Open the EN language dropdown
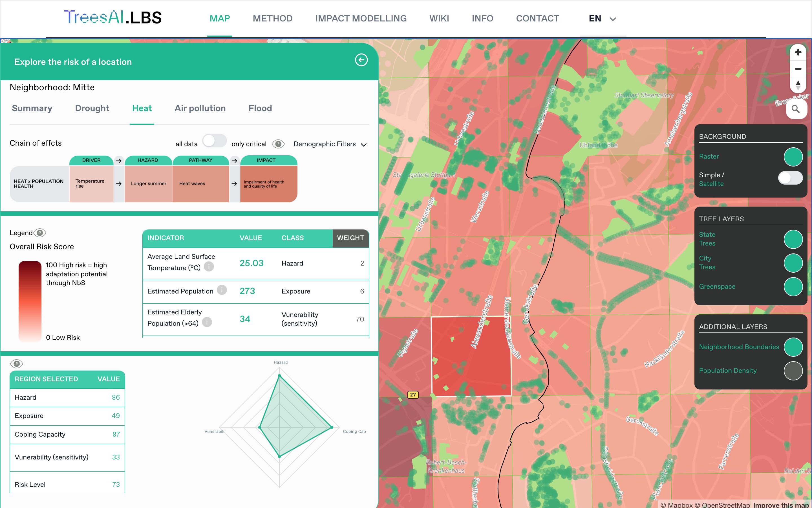 tap(602, 18)
